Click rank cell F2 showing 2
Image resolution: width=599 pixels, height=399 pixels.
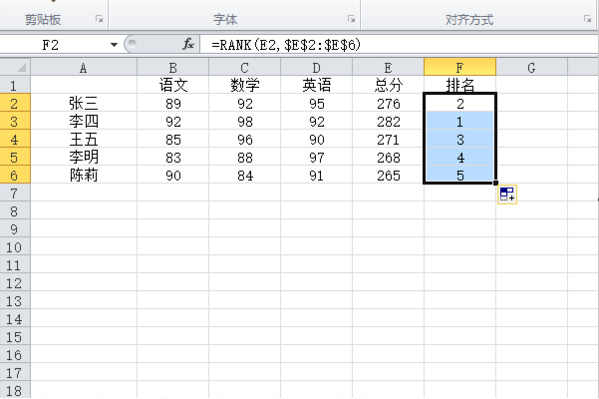tap(460, 103)
